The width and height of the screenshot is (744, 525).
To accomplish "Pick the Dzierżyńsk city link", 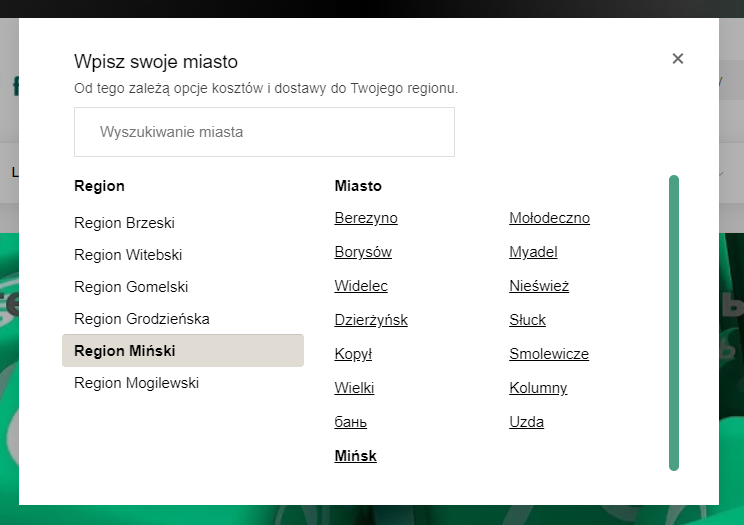I will click(x=371, y=320).
